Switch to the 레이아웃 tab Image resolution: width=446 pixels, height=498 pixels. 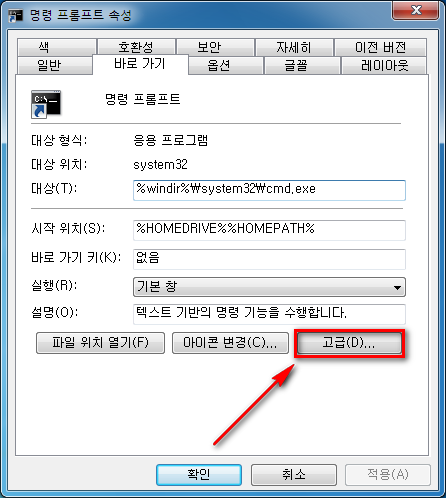tap(384, 65)
